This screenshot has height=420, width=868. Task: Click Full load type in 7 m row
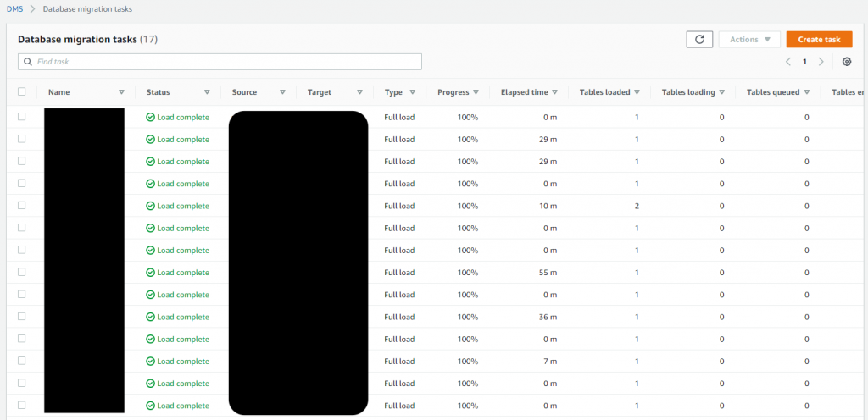399,361
